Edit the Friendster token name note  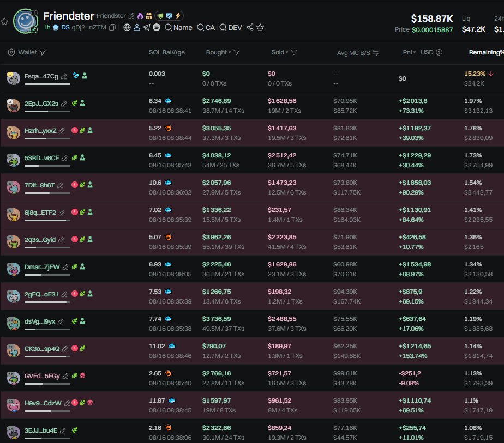[x=131, y=16]
